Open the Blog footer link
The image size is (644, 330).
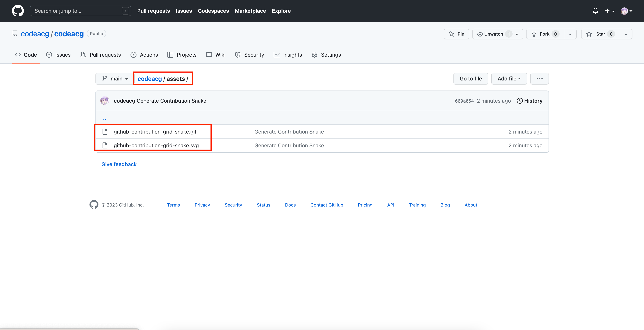[445, 205]
